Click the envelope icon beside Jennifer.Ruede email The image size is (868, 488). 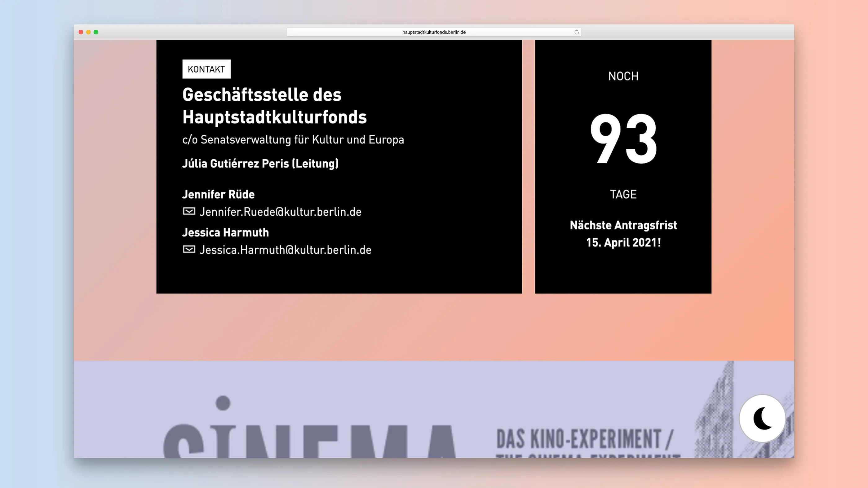coord(189,211)
